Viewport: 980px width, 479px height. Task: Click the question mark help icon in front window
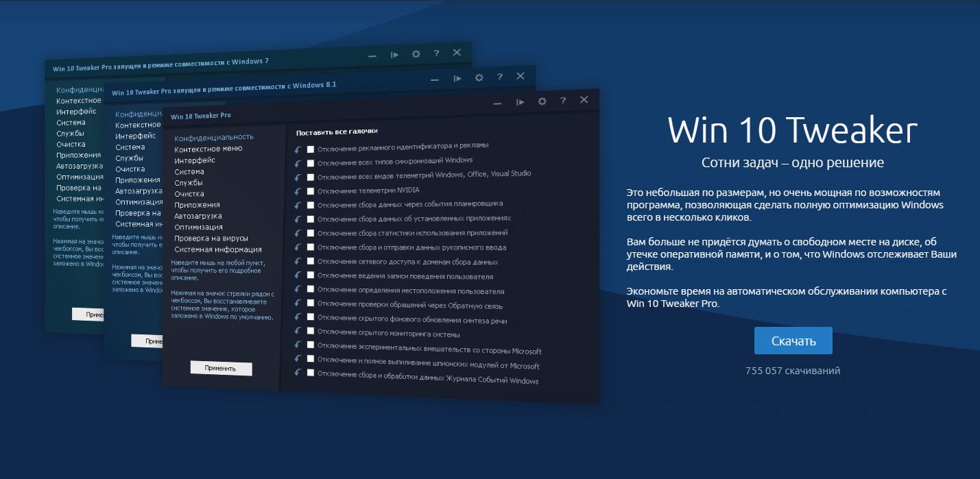[563, 101]
